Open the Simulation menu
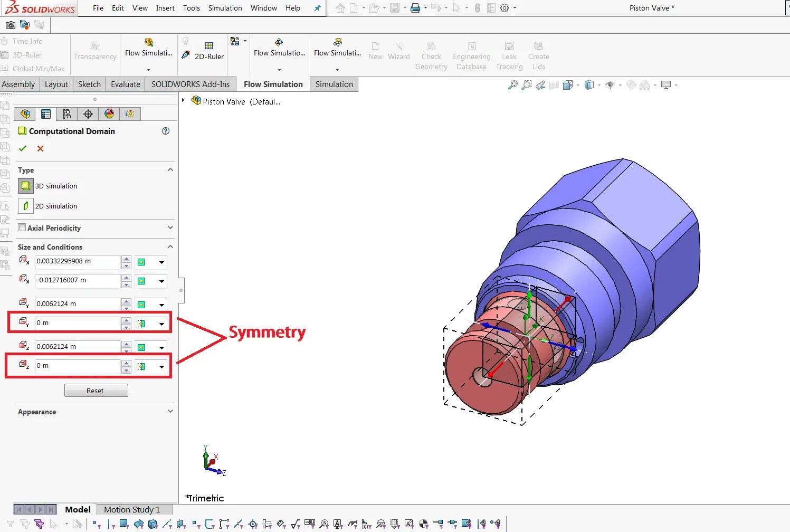 pos(225,8)
